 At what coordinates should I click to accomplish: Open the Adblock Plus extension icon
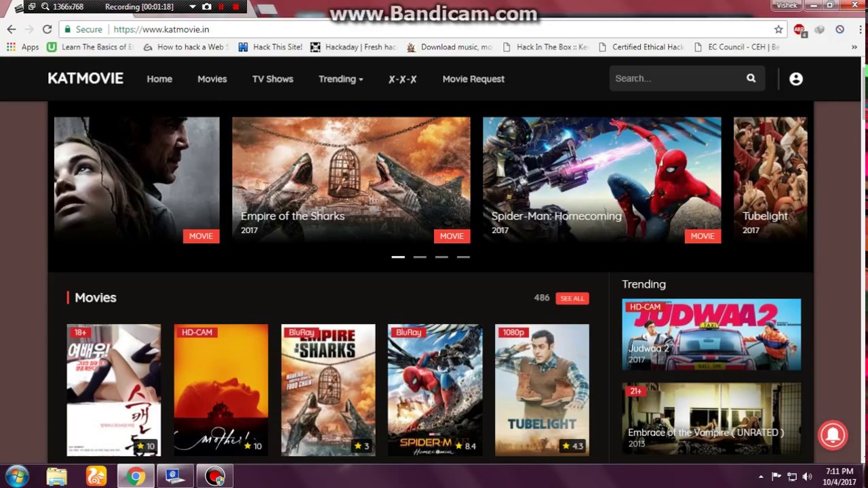[x=800, y=29]
